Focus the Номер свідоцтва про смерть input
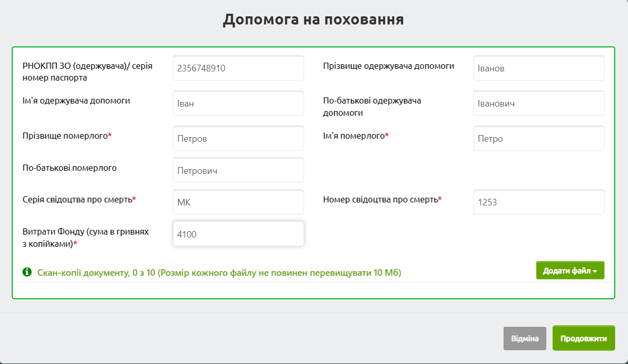The image size is (628, 364). [x=539, y=202]
